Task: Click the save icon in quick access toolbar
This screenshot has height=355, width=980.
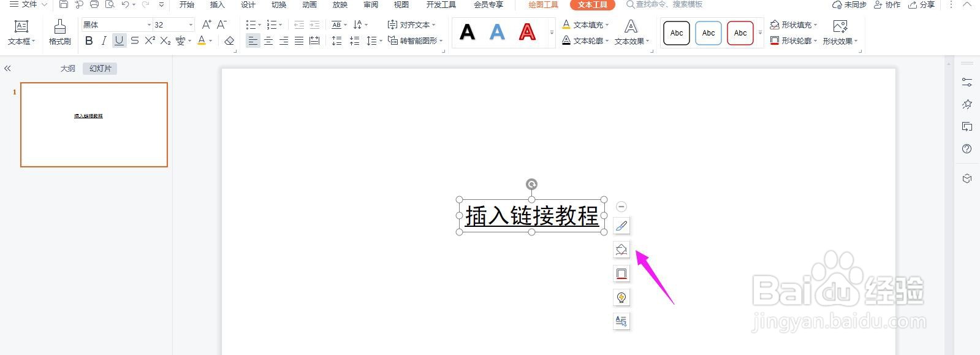Action: pos(64,4)
